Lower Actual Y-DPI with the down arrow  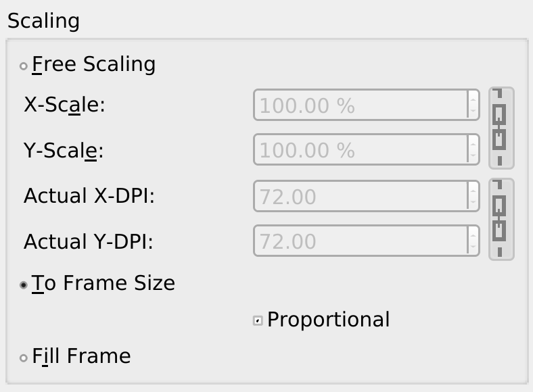coord(473,247)
